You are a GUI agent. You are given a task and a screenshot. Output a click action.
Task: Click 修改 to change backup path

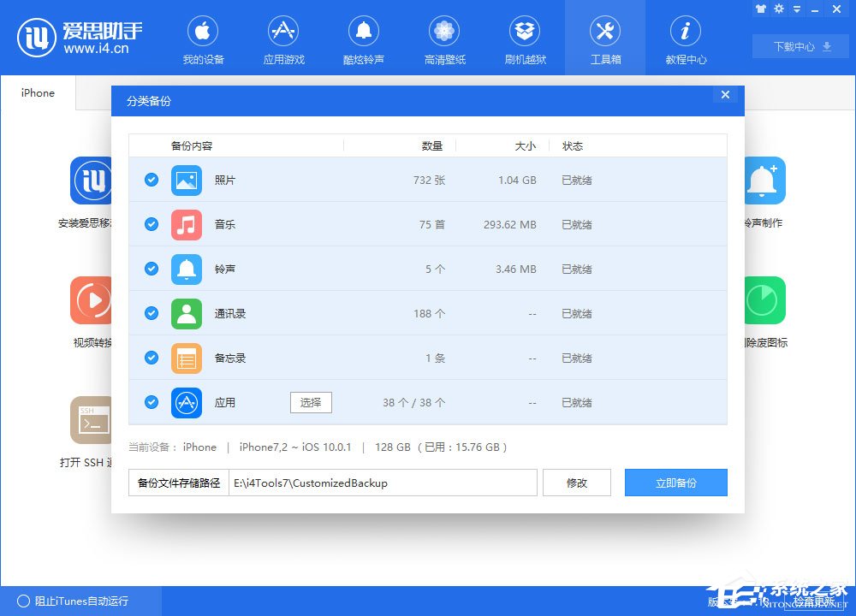click(x=576, y=483)
